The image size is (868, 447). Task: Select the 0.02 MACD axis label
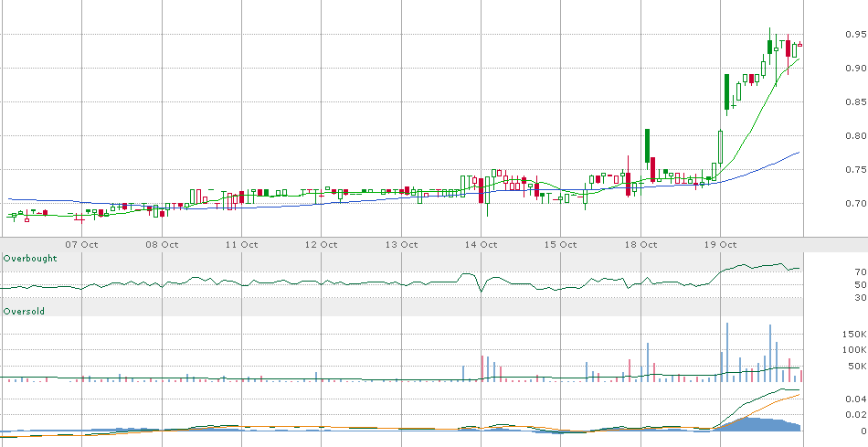click(x=855, y=414)
